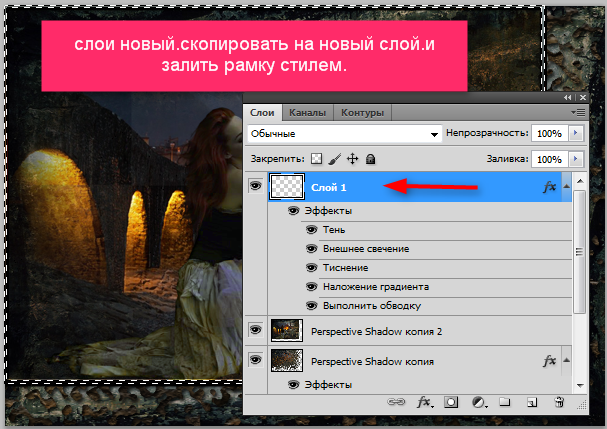Lock transparent pixels checkerboard icon
The height and width of the screenshot is (429, 607).
(x=316, y=159)
